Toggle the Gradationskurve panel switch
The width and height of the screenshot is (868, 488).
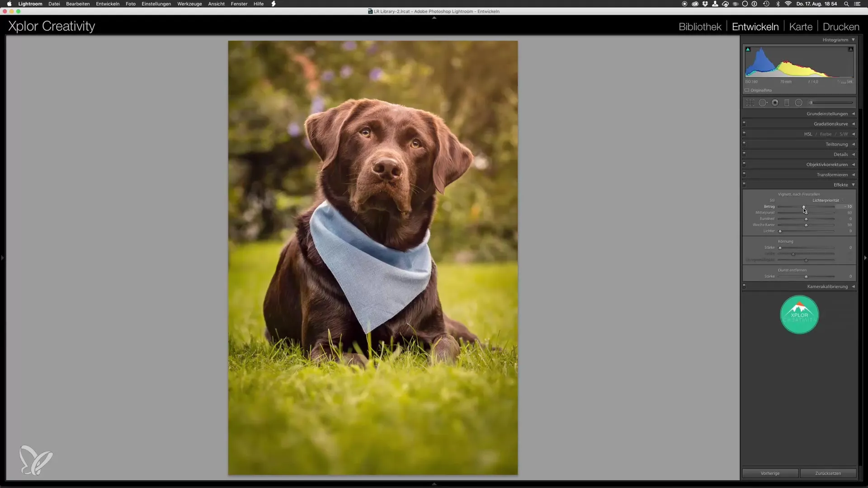click(744, 123)
